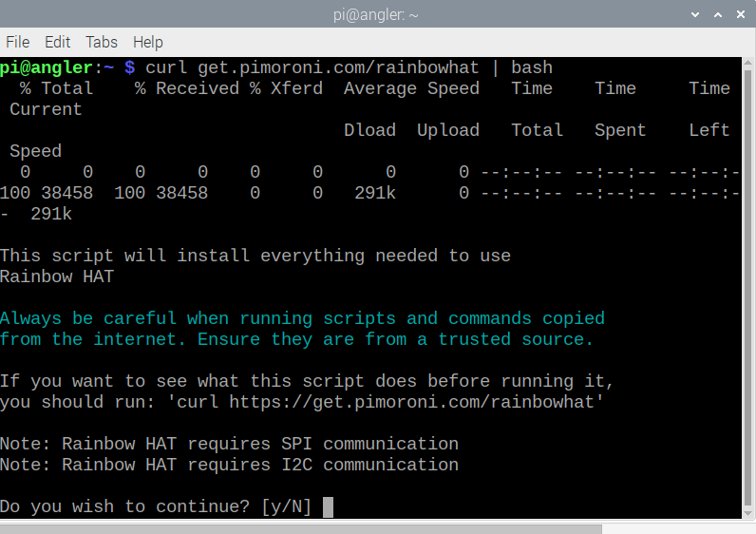Click the 'Dload' column label
The width and height of the screenshot is (756, 534).
(369, 130)
